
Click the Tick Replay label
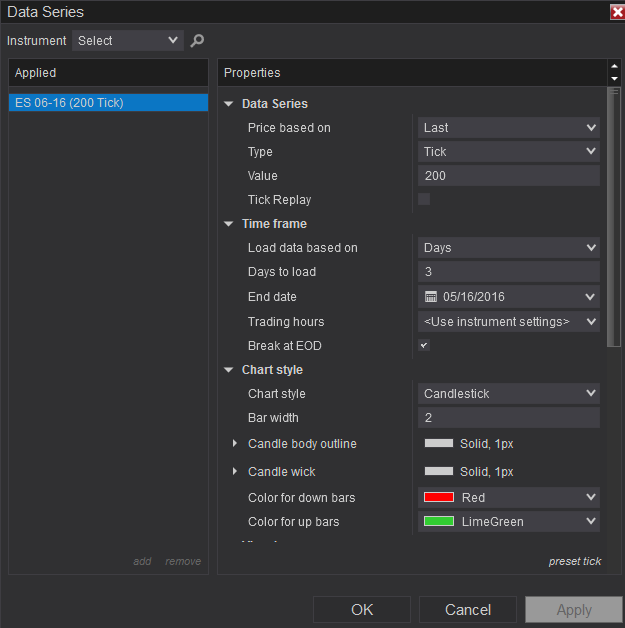(279, 199)
